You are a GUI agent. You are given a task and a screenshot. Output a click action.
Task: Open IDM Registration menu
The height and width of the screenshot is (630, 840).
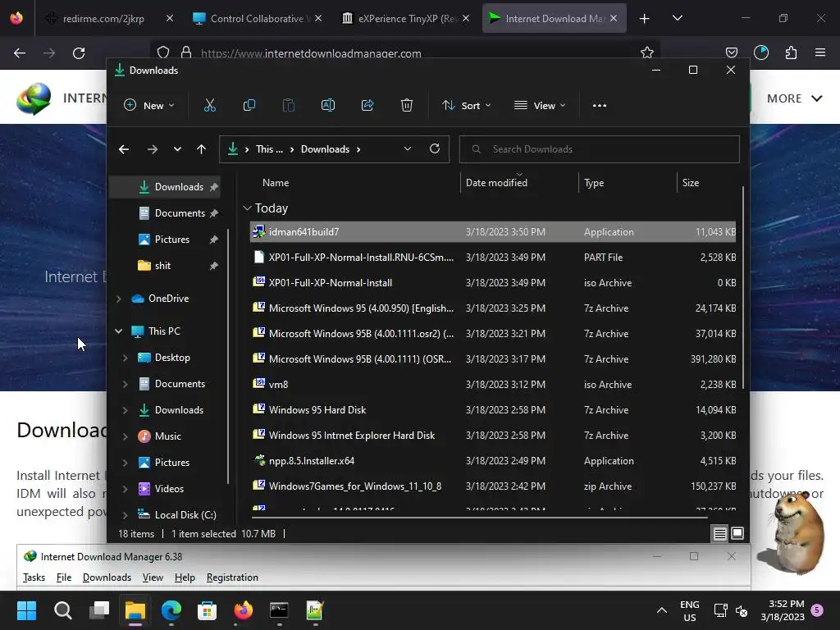pyautogui.click(x=232, y=577)
